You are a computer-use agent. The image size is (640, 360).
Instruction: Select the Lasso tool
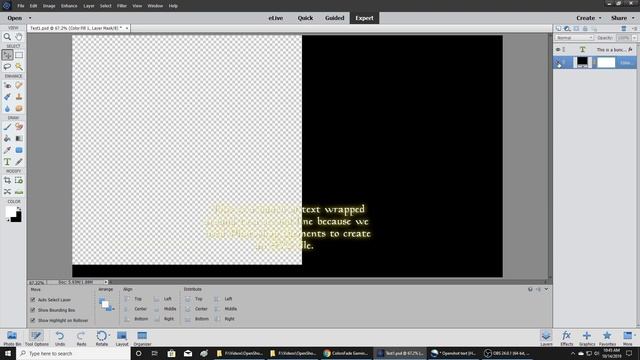tap(7, 66)
